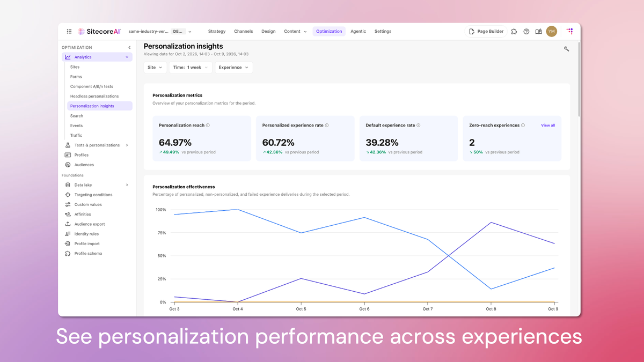Click the Page Builder button
Screen dimensions: 644x362
(486, 32)
